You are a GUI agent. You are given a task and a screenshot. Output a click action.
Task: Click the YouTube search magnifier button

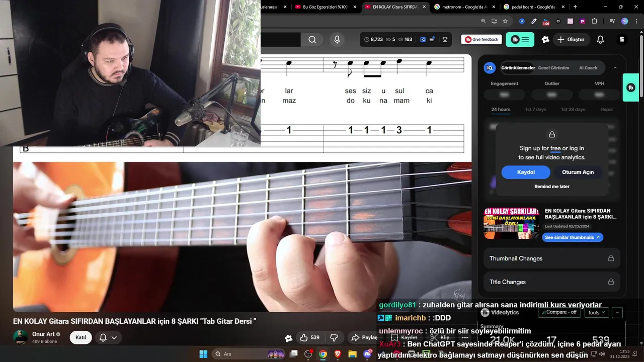pyautogui.click(x=312, y=40)
